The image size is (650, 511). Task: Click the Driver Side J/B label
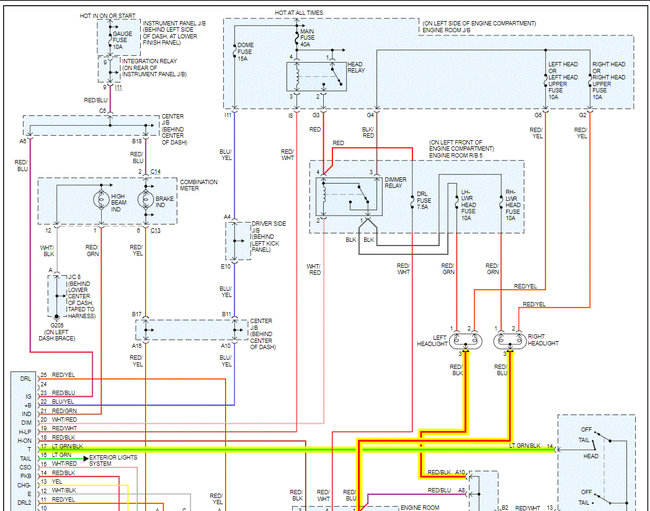pos(268,237)
